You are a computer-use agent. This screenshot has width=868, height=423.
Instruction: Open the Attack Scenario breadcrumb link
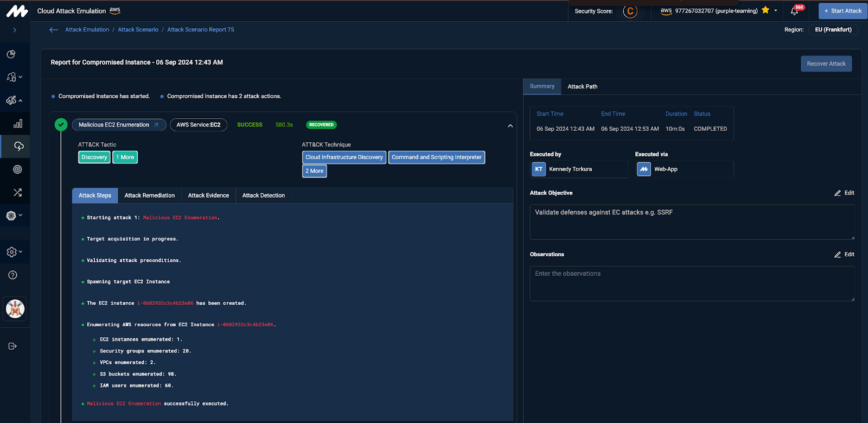[138, 30]
